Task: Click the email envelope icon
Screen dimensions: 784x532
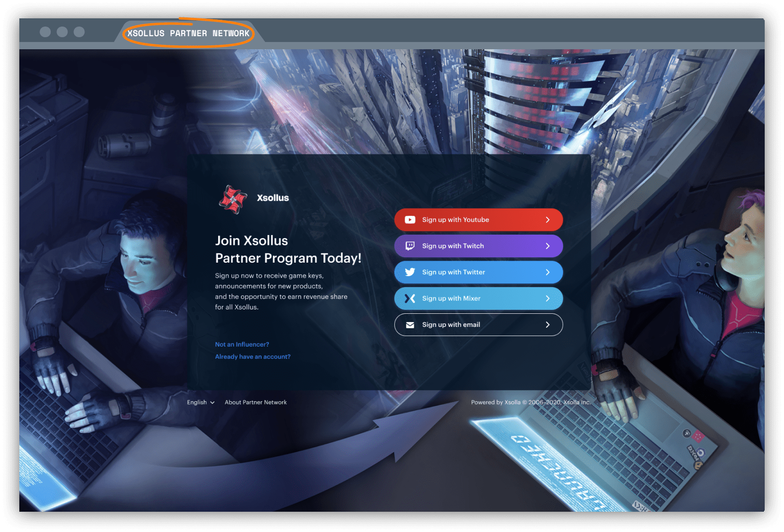Action: coord(410,325)
